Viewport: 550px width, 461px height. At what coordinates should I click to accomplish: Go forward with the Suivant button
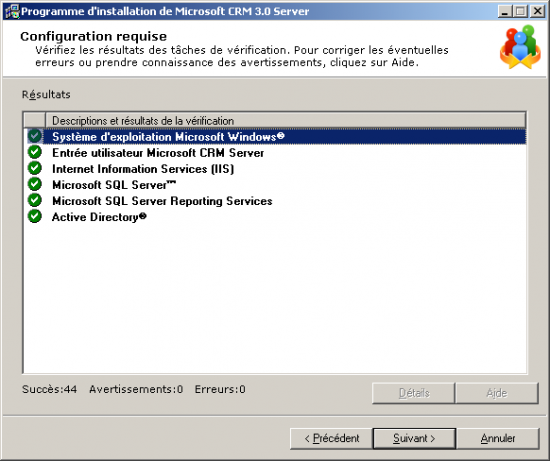click(x=414, y=438)
